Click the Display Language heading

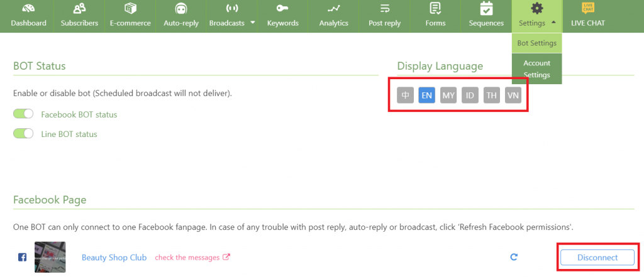click(440, 67)
